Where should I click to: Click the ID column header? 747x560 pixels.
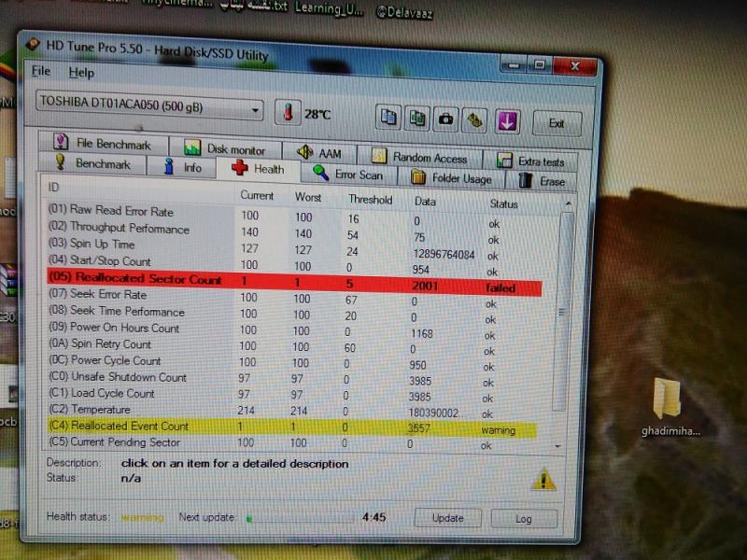click(x=53, y=187)
